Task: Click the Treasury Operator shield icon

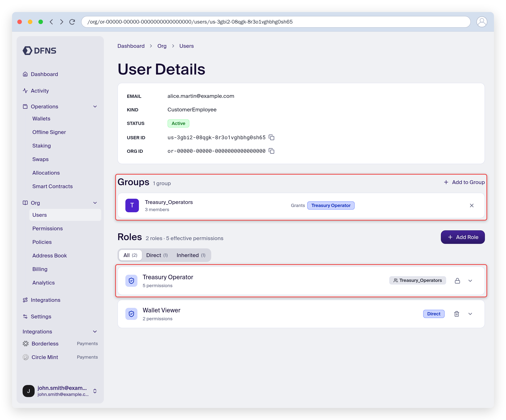Action: click(131, 281)
